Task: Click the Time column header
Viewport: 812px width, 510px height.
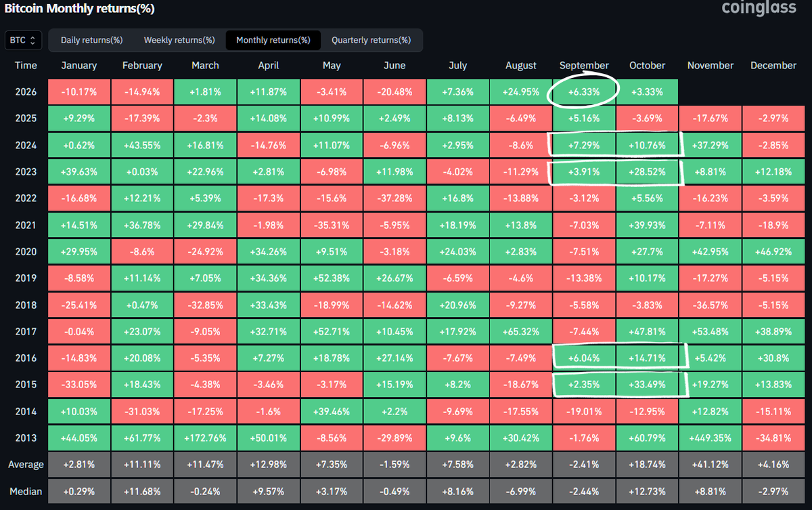Action: (26, 66)
